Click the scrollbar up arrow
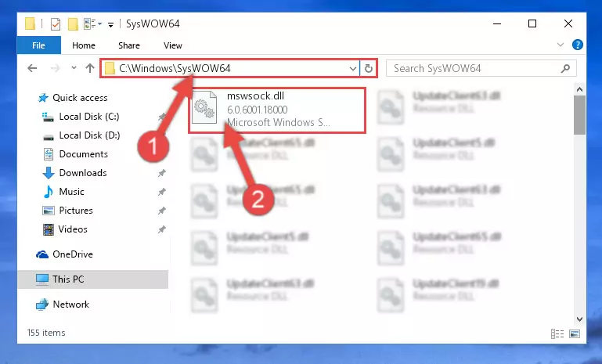This screenshot has height=364, width=602. (x=580, y=89)
